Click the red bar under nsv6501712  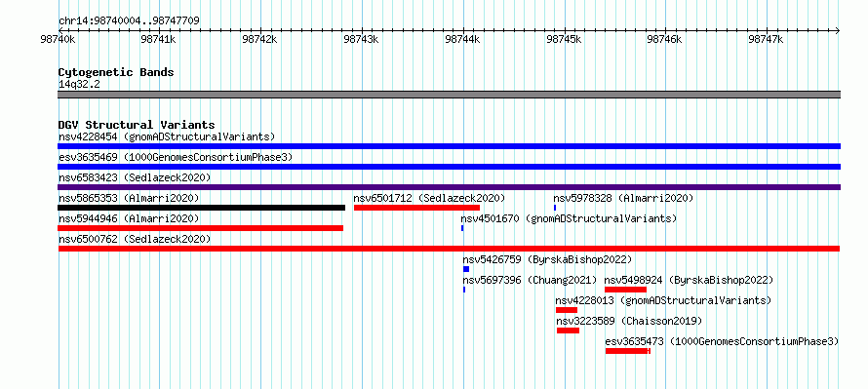click(416, 208)
